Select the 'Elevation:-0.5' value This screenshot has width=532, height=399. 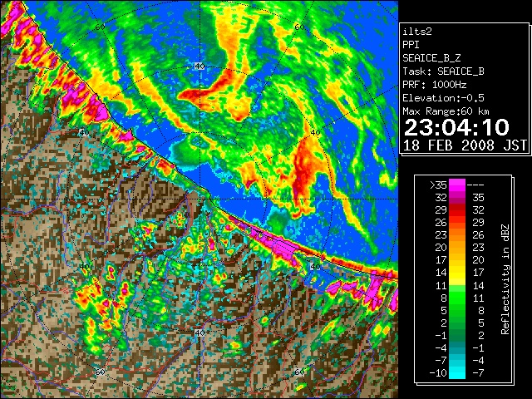pos(443,98)
